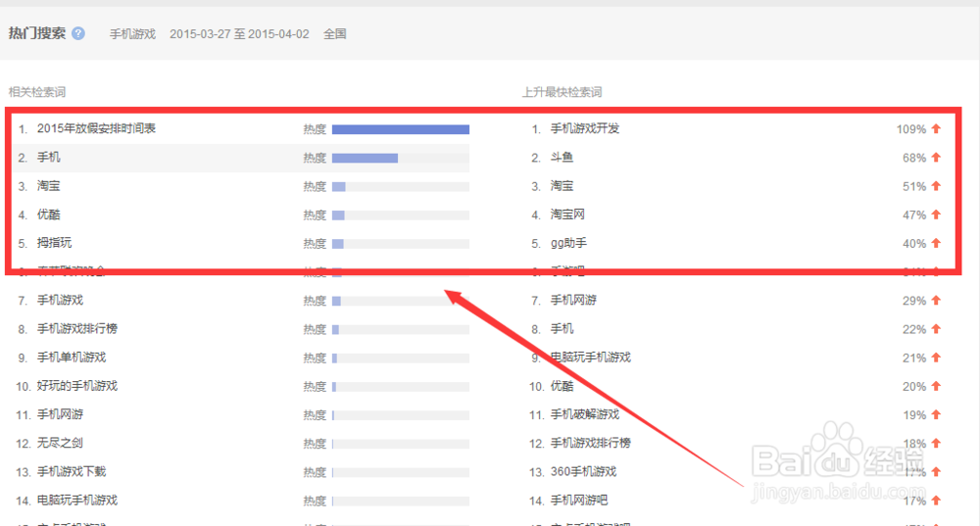The image size is (980, 526).
Task: Click the 热度 label in 无尽之剑 row
Action: pyautogui.click(x=315, y=444)
